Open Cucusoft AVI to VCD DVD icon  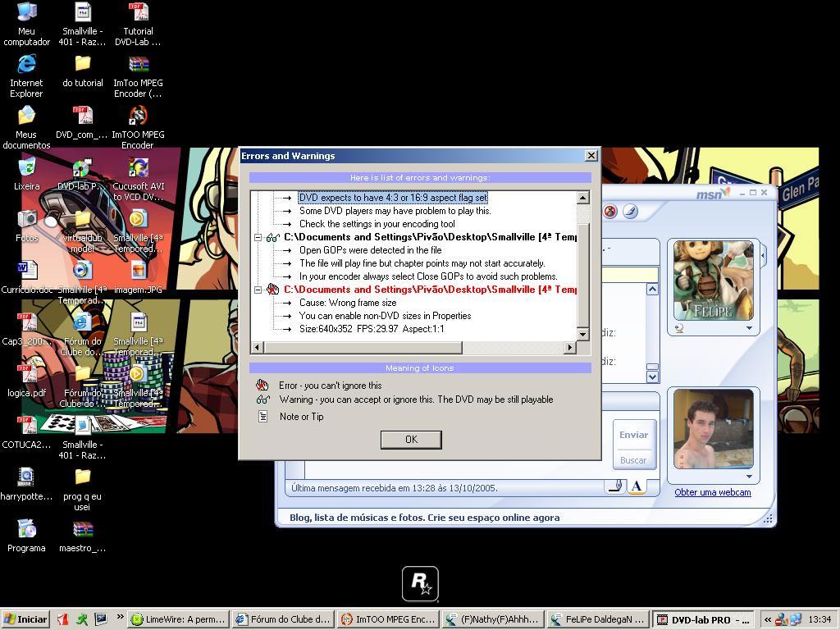point(138,180)
